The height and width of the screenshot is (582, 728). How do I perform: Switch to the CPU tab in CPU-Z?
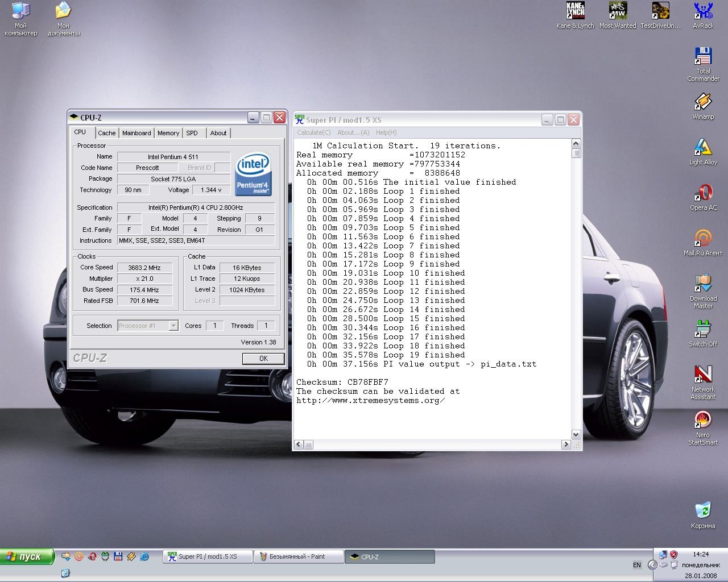point(80,132)
